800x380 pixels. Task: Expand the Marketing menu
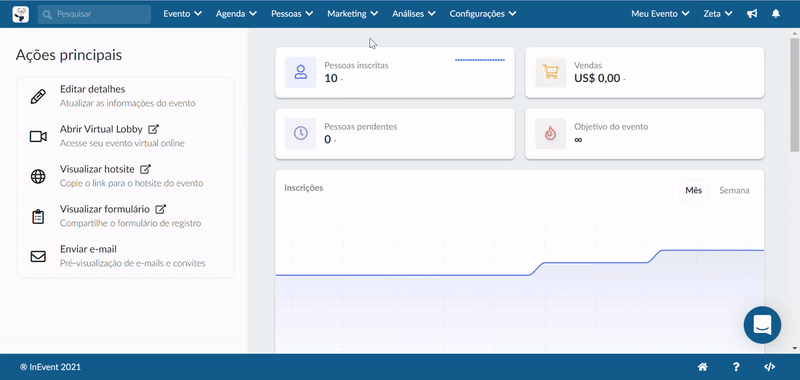click(353, 14)
